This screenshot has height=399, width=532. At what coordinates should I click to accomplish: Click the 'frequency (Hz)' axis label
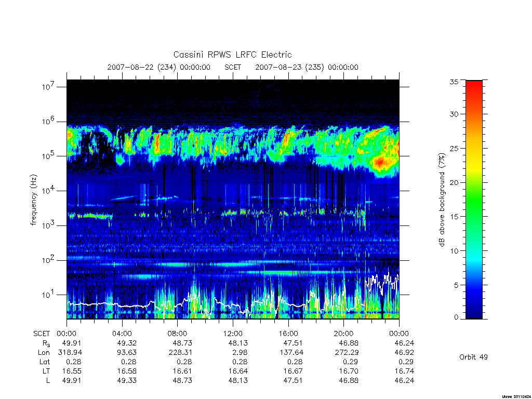click(x=34, y=199)
